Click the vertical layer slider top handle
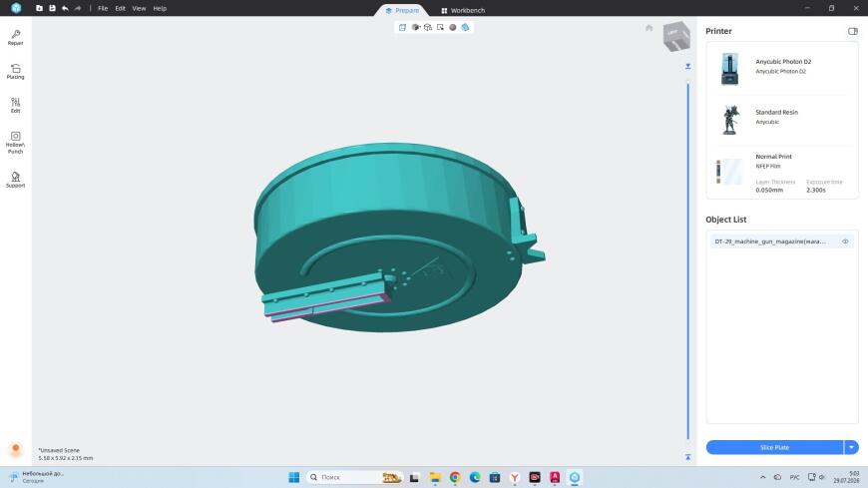This screenshot has width=868, height=488. tap(687, 67)
